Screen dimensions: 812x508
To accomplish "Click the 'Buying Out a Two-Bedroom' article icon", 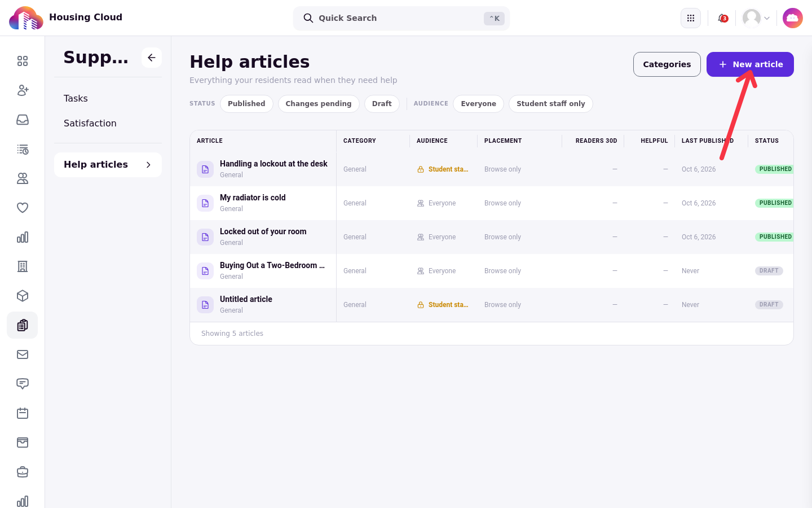I will [x=205, y=271].
